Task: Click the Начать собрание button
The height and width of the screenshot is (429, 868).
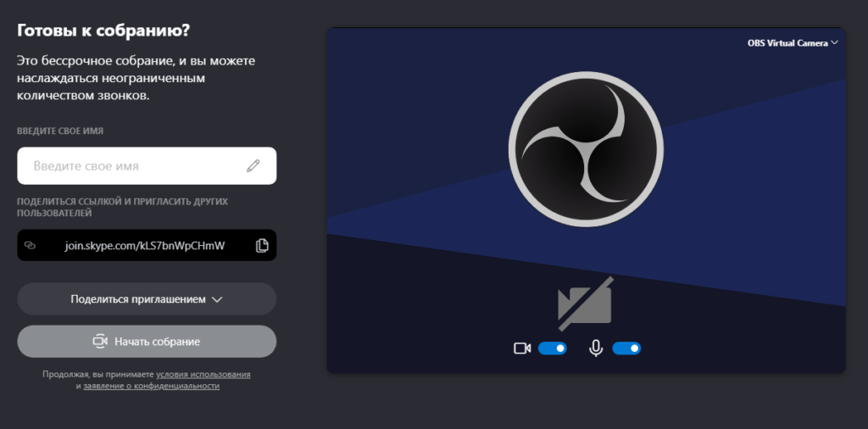Action: [x=147, y=342]
